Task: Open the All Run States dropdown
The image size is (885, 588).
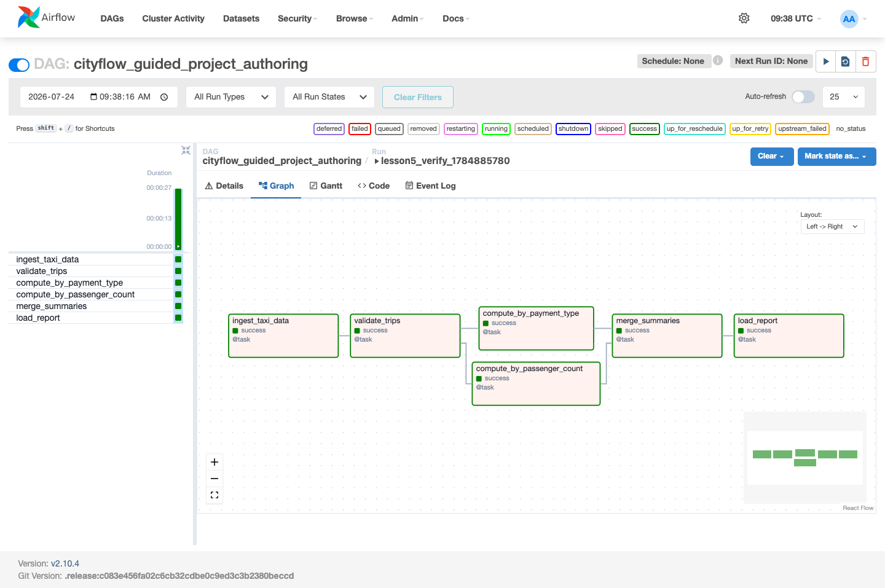Action: pos(329,97)
